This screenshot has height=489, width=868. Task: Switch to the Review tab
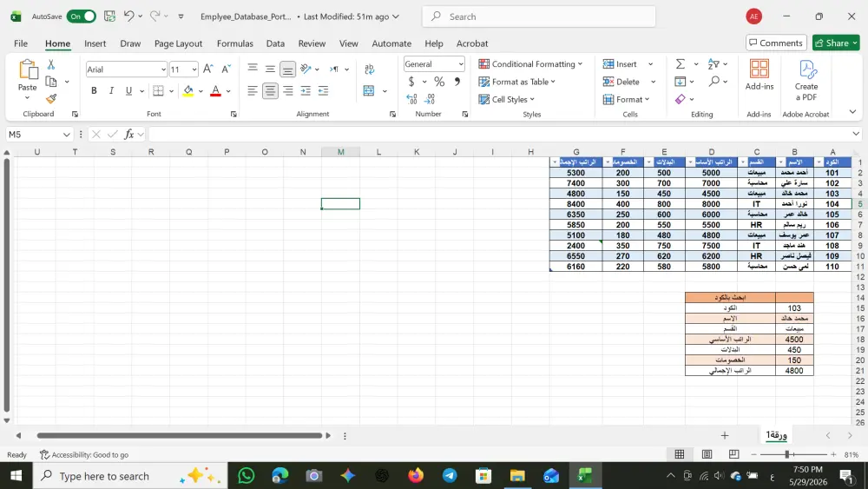pos(312,43)
